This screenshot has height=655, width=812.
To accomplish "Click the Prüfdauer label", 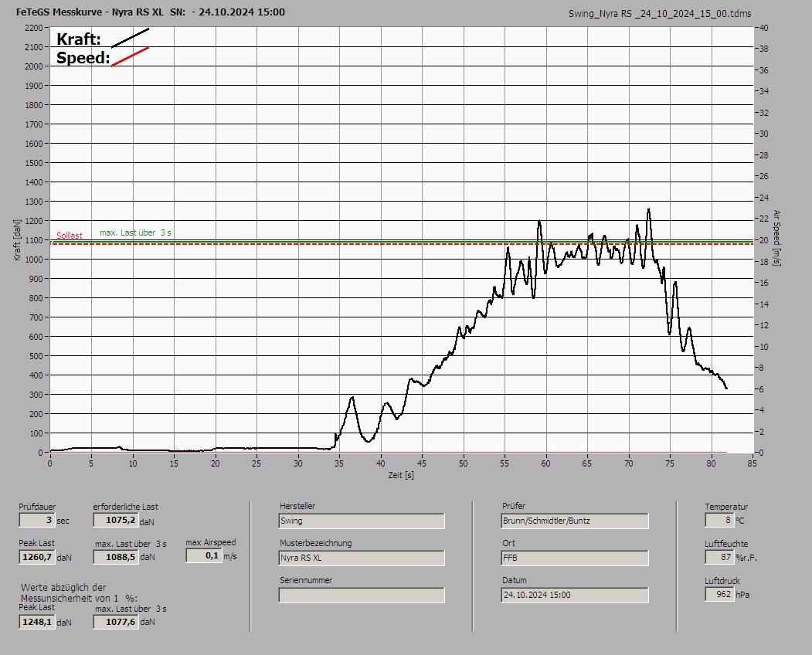I will pos(37,507).
